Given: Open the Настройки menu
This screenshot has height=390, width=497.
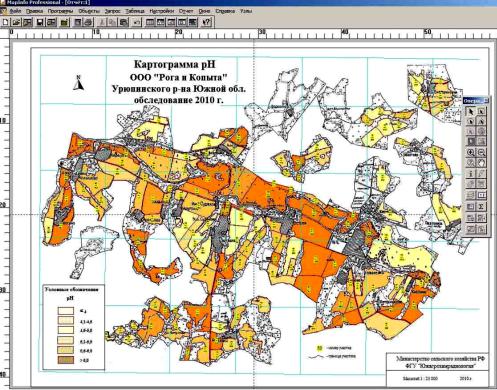Looking at the screenshot, I should [162, 11].
